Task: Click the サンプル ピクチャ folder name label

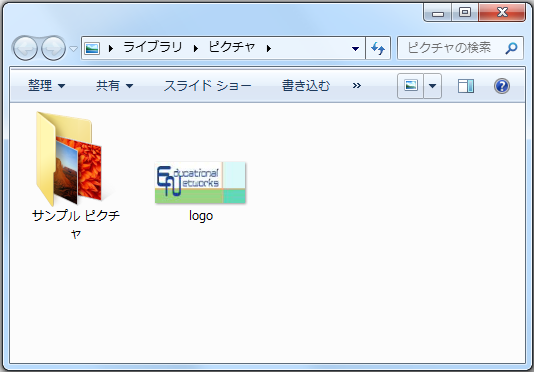Action: click(76, 224)
